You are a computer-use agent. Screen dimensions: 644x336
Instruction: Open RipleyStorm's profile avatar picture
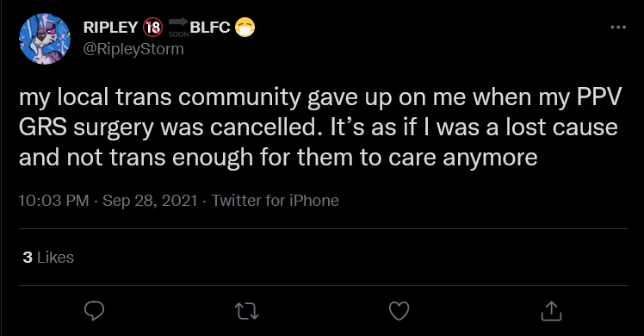point(45,39)
